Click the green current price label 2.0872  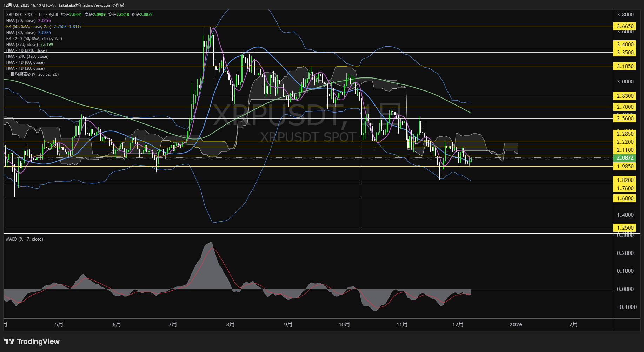coord(624,158)
